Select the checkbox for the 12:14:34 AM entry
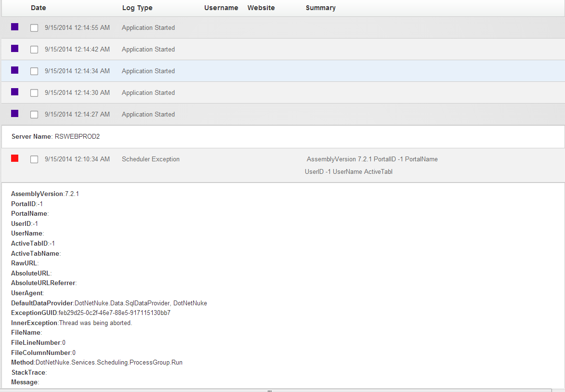This screenshot has height=392, width=565. (x=34, y=71)
